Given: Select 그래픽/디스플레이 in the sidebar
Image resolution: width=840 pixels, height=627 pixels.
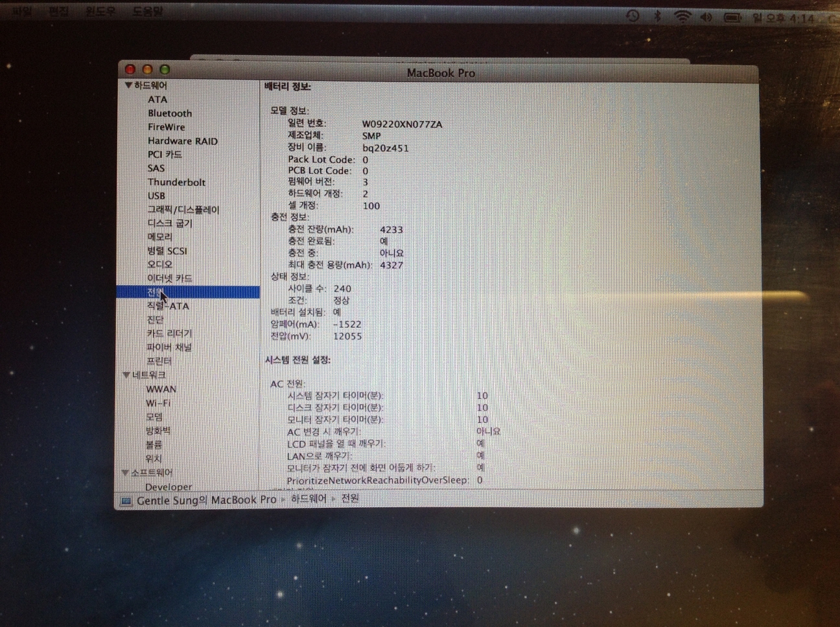Looking at the screenshot, I should click(x=183, y=209).
